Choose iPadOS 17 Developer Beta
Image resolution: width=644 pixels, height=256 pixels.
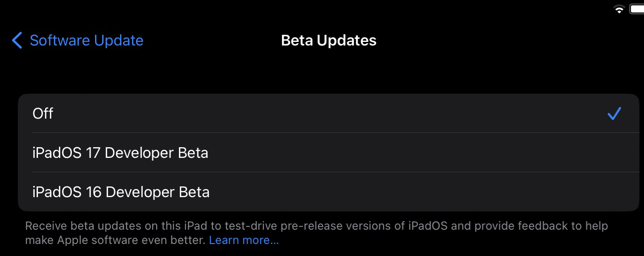click(328, 153)
